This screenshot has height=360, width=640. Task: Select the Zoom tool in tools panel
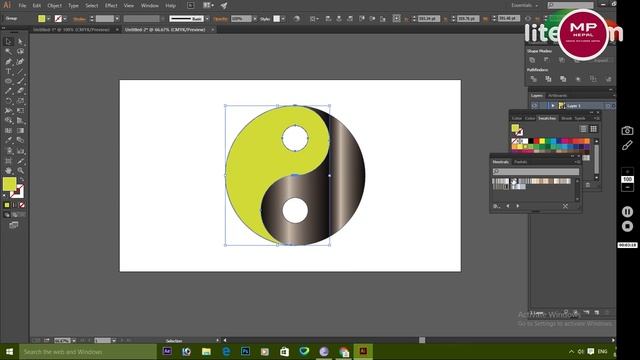click(x=20, y=171)
